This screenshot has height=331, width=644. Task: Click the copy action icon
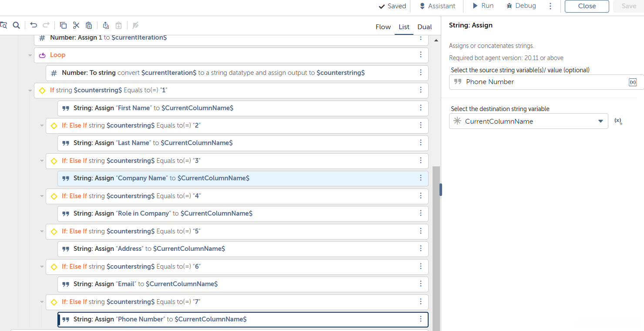pyautogui.click(x=63, y=25)
